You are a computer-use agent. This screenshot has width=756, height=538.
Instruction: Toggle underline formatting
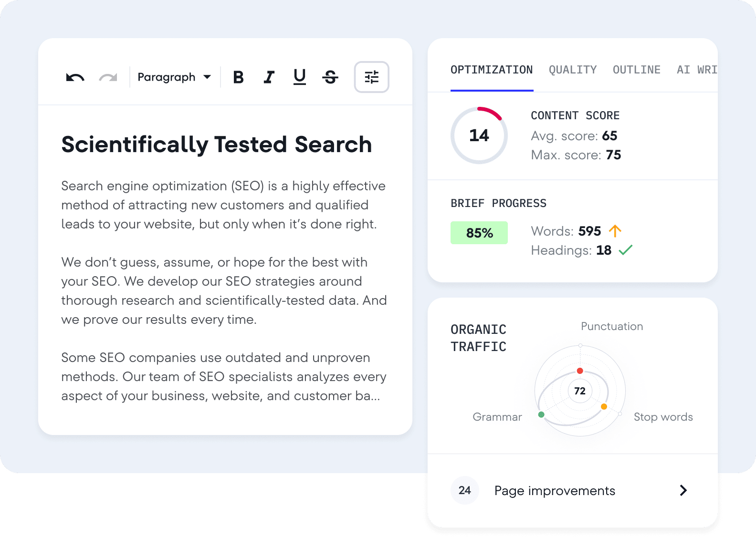point(300,77)
